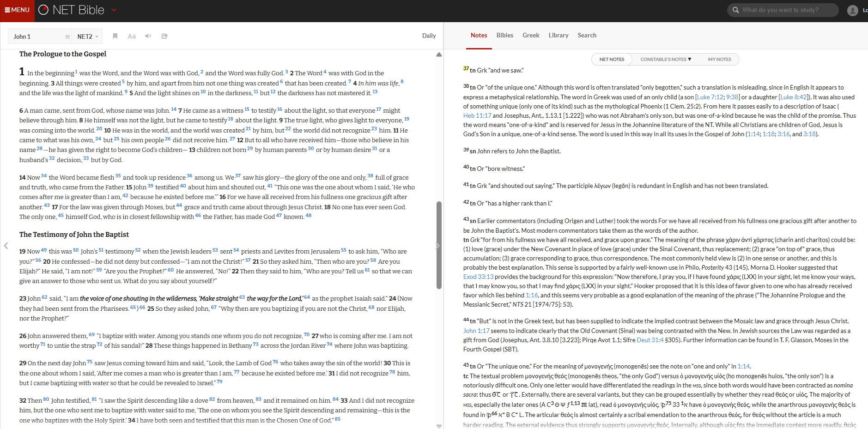Viewport: 868px width, 429px height.
Task: Play audio with the speaker icon
Action: coord(148,36)
